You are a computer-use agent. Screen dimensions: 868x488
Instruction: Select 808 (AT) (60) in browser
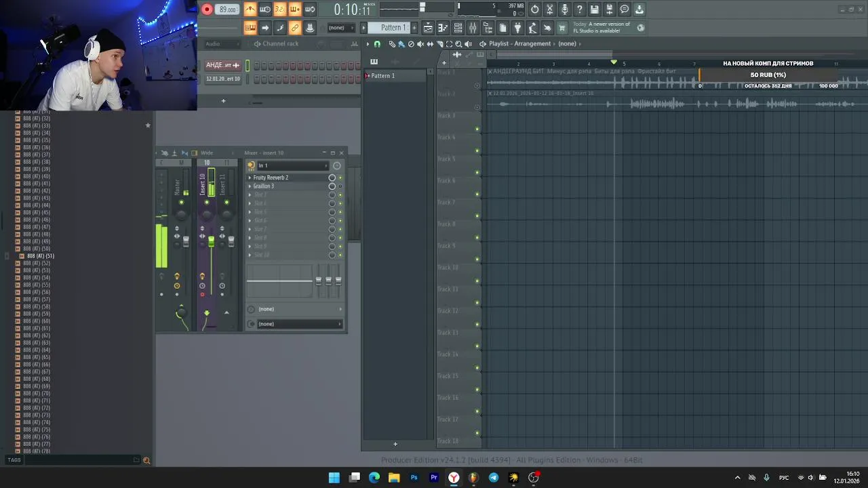click(37, 321)
